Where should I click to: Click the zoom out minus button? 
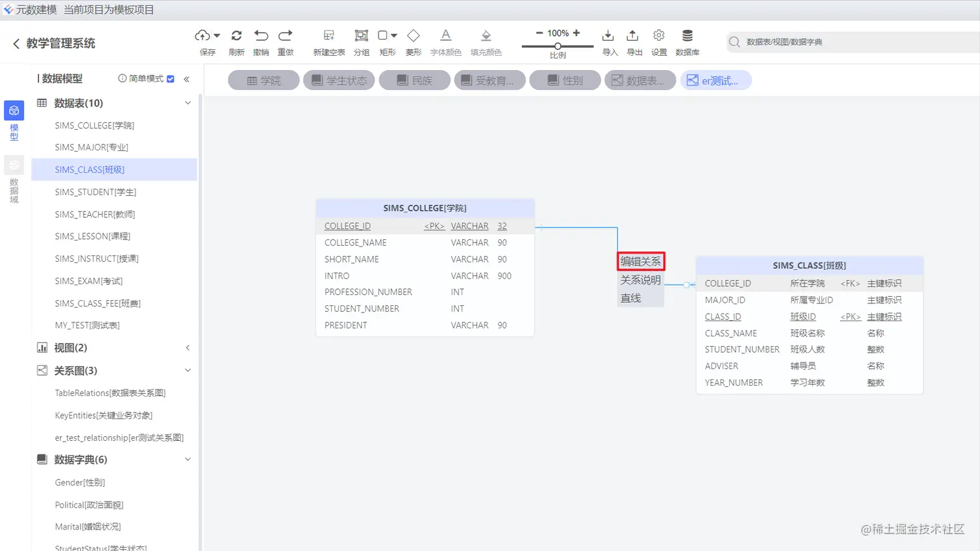pyautogui.click(x=539, y=33)
